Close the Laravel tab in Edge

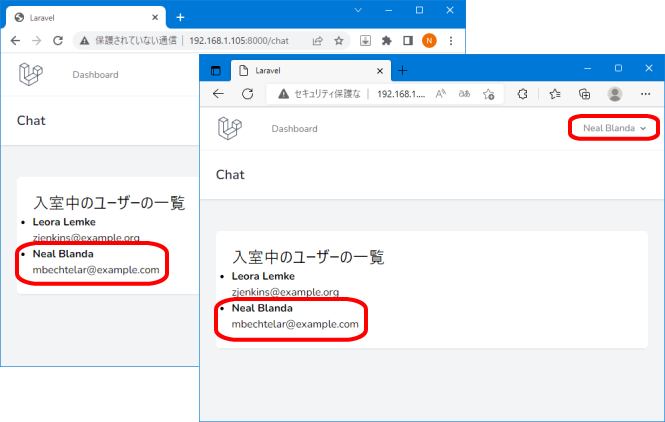[380, 71]
